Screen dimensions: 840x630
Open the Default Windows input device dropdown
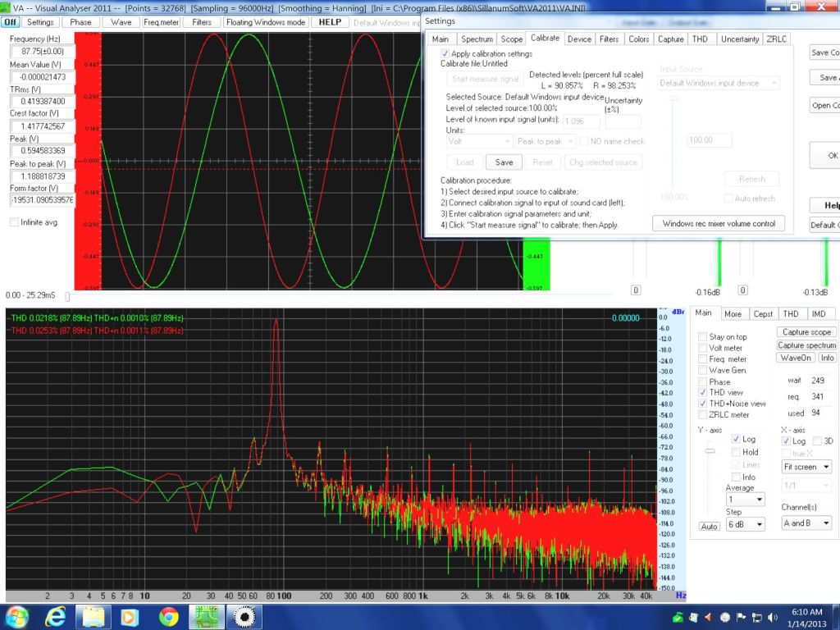(718, 83)
